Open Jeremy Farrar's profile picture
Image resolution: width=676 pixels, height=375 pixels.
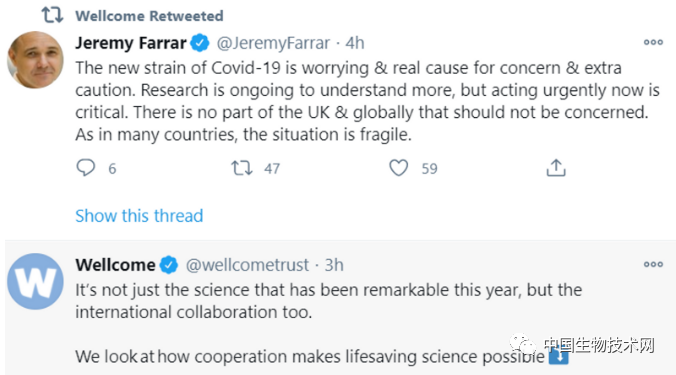[x=35, y=60]
